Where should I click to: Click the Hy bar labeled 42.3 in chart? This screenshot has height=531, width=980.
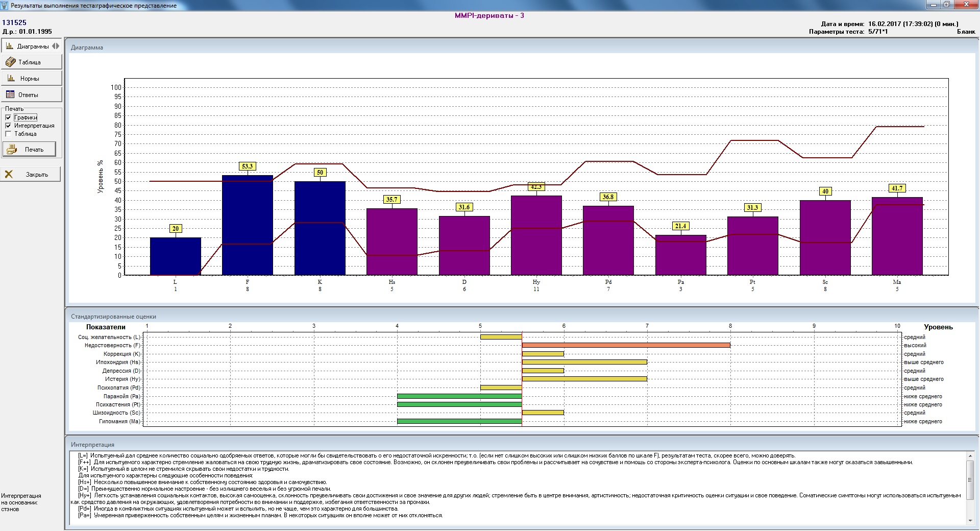536,235
